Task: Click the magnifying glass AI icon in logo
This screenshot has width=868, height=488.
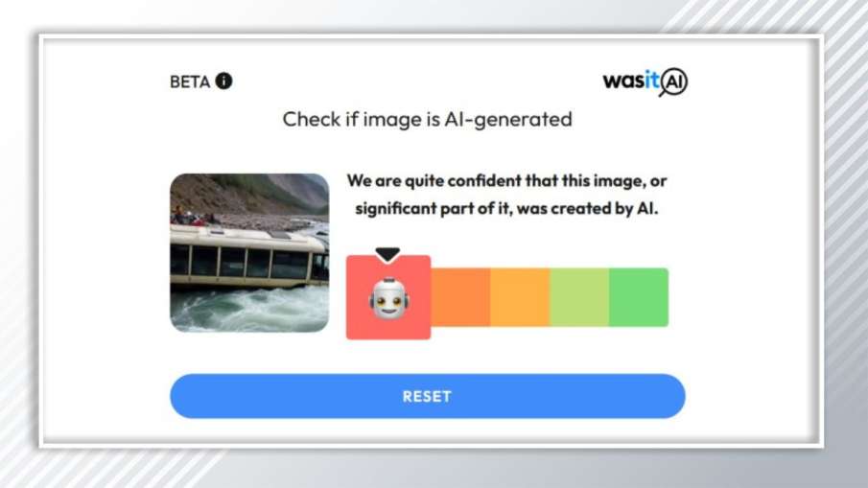Action: point(673,82)
